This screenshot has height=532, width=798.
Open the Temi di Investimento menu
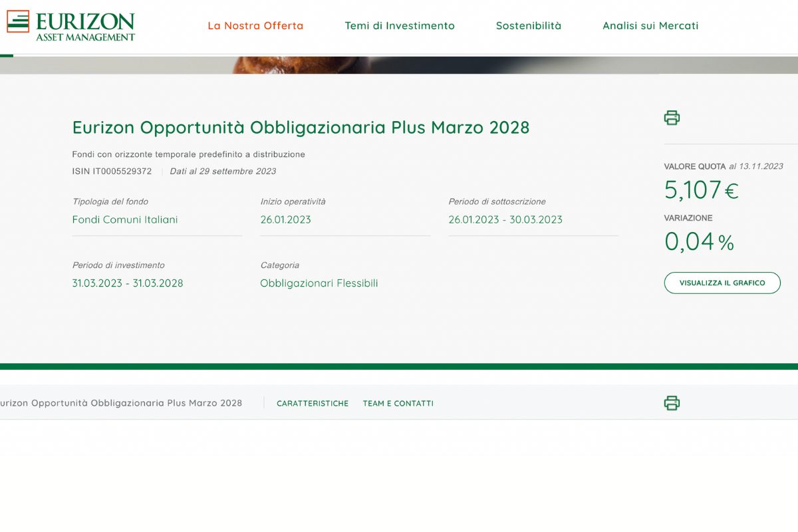tap(400, 26)
